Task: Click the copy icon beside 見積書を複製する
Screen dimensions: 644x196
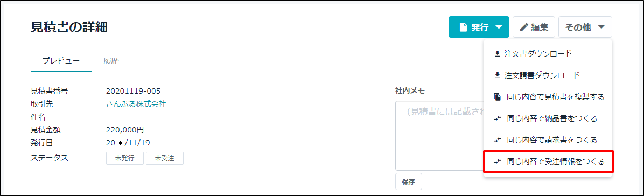Action: pyautogui.click(x=498, y=97)
